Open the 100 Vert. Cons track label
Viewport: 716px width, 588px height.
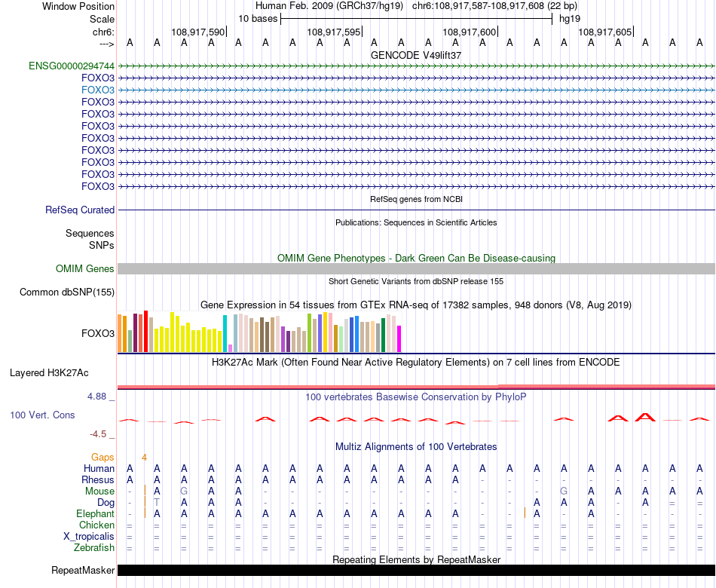pos(42,415)
